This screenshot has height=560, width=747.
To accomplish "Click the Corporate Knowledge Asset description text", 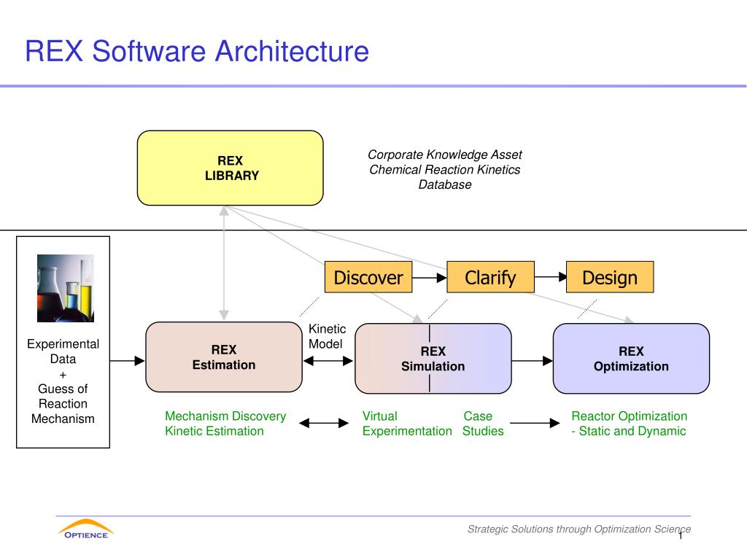I will pyautogui.click(x=445, y=169).
